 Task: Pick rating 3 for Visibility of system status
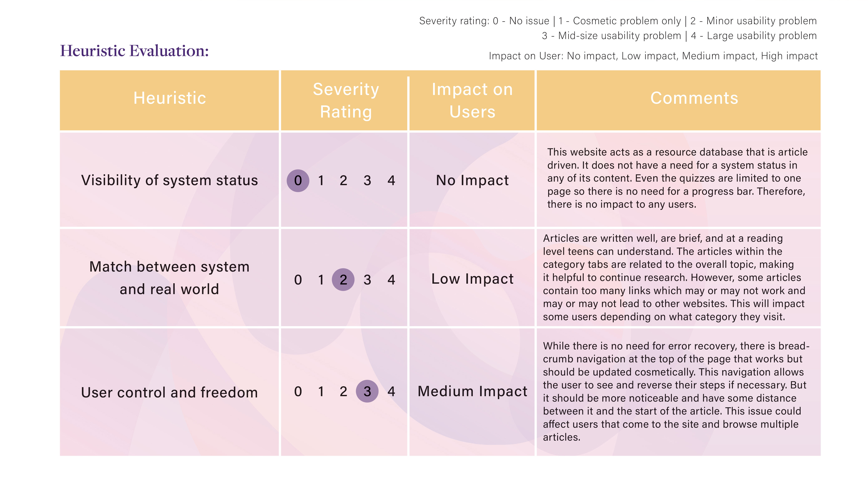tap(367, 181)
